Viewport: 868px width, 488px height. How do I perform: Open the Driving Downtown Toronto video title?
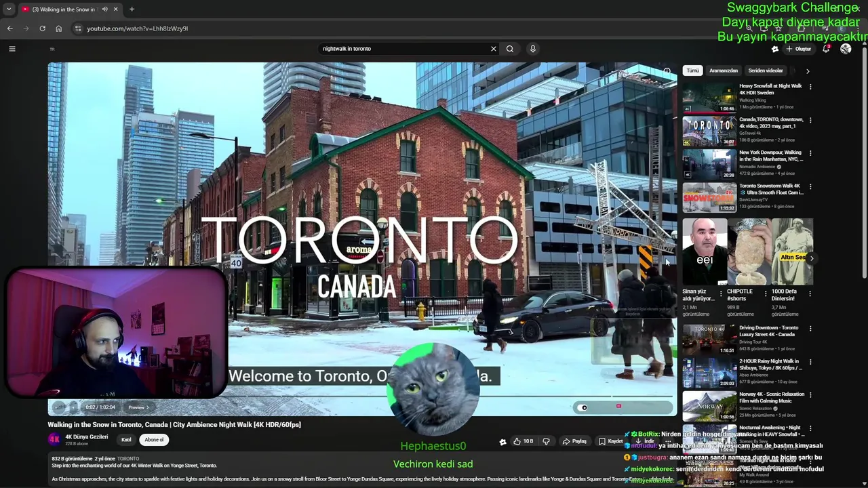768,331
